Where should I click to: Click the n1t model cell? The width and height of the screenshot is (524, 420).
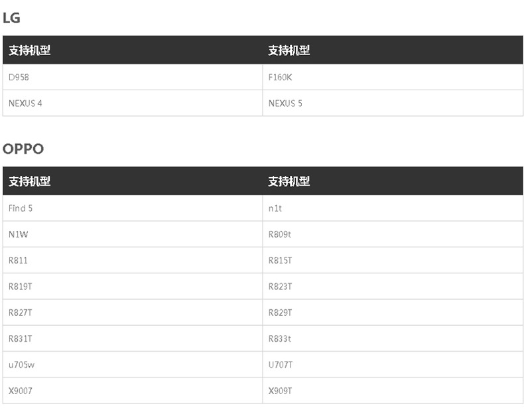[275, 208]
